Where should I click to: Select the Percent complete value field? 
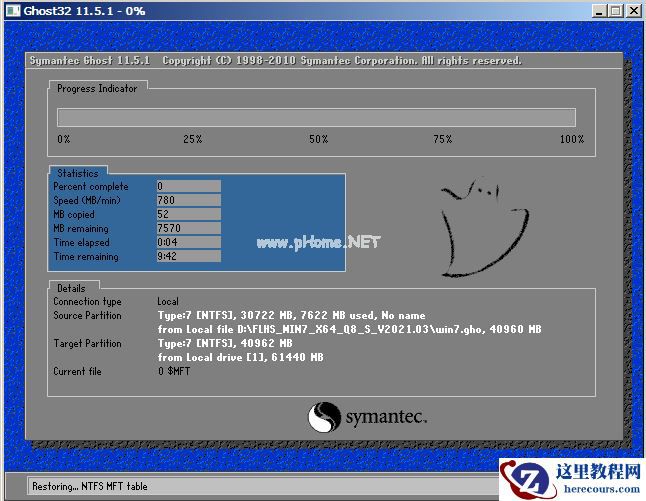tap(189, 186)
